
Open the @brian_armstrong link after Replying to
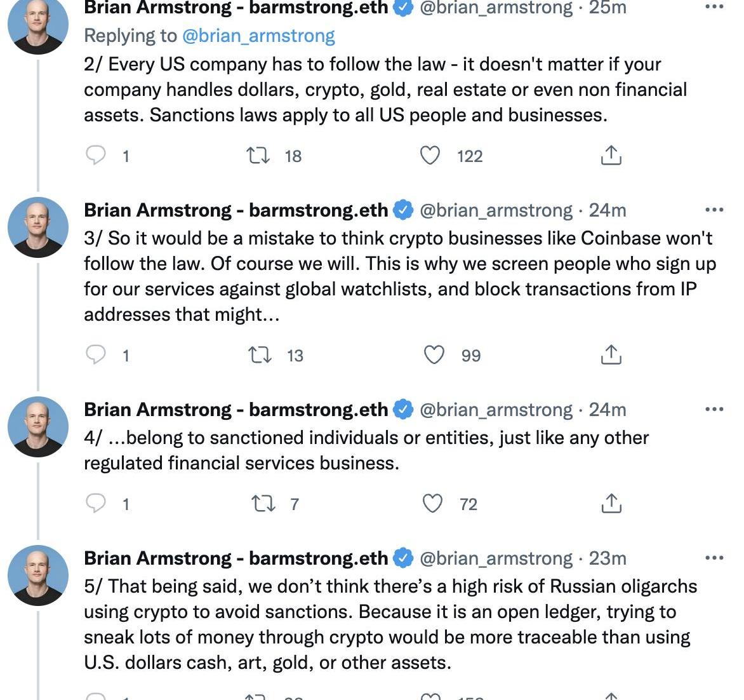pos(258,36)
